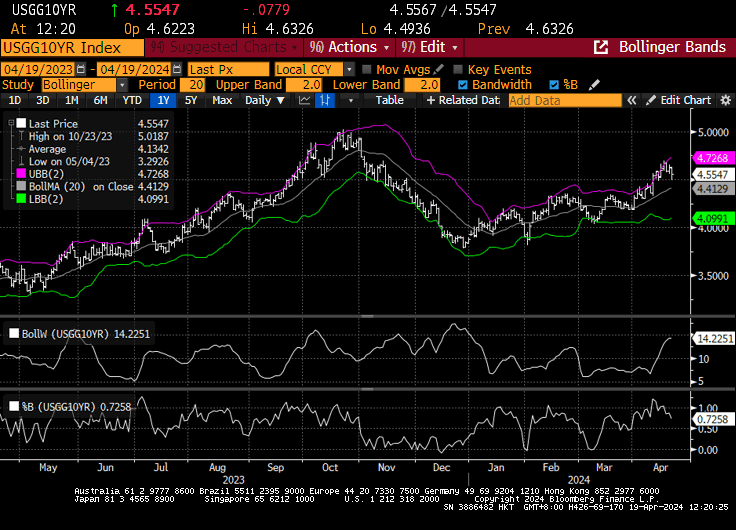Click the end date field 04/19/2024

click(x=135, y=69)
